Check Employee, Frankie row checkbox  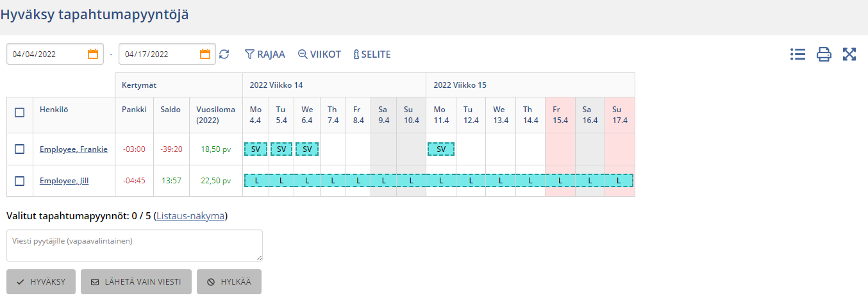[20, 149]
